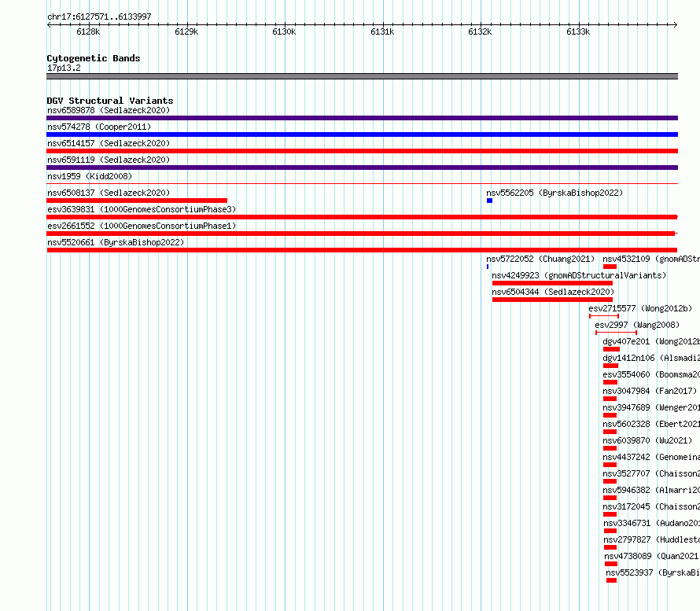Click the 6132k ruler tick label
This screenshot has height=611, width=700.
click(480, 31)
